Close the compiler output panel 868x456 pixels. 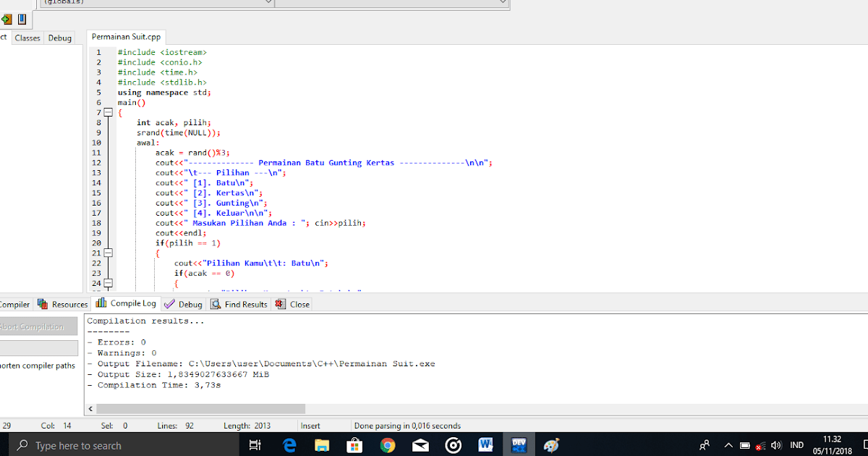292,303
